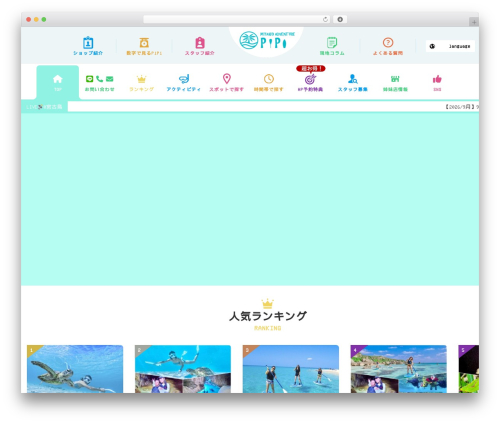The height and width of the screenshot is (423, 500).
Task: Click the red 超お得！ badge
Action: click(311, 69)
